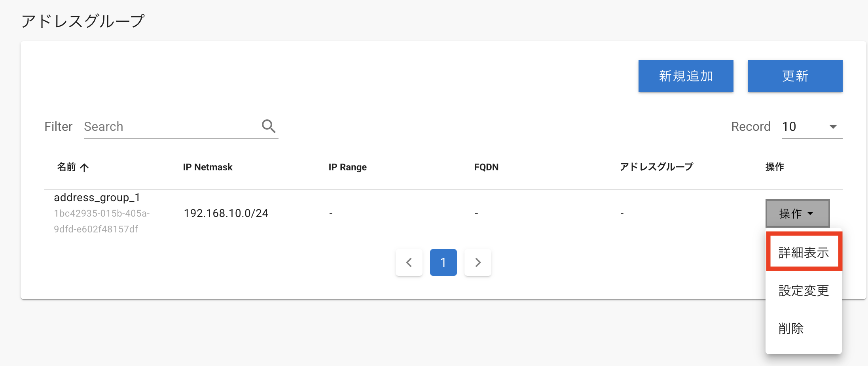The height and width of the screenshot is (366, 868).
Task: Click the search magnifier icon
Action: 269,126
